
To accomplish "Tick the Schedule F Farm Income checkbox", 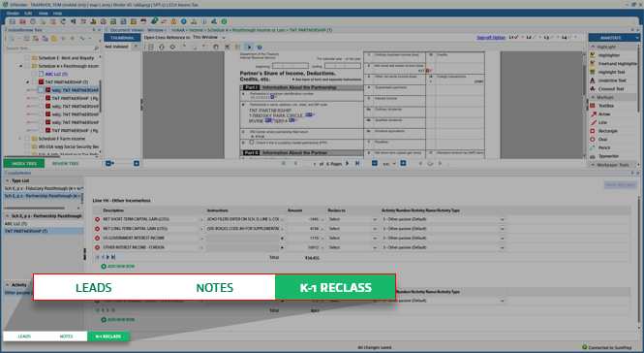I will [x=27, y=139].
